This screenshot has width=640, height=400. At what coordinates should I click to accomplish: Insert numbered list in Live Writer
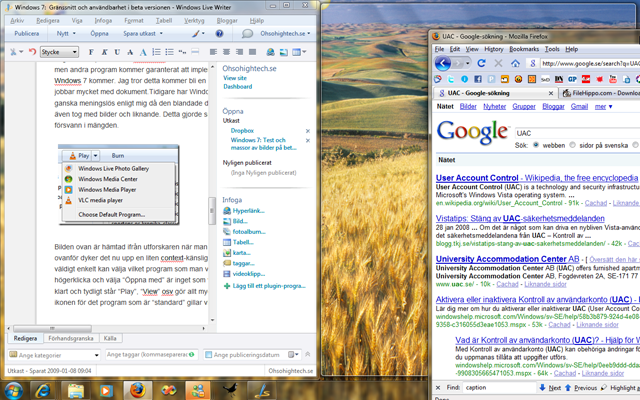156,52
